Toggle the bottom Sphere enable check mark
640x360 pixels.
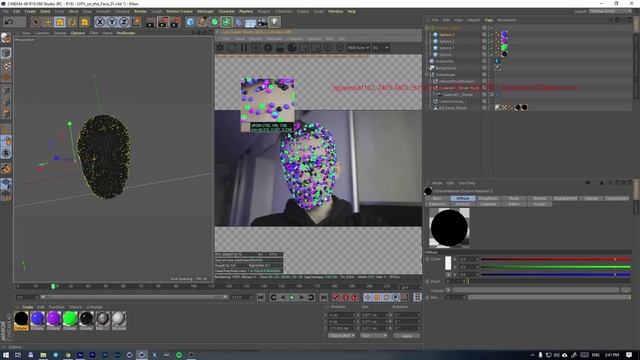point(491,54)
